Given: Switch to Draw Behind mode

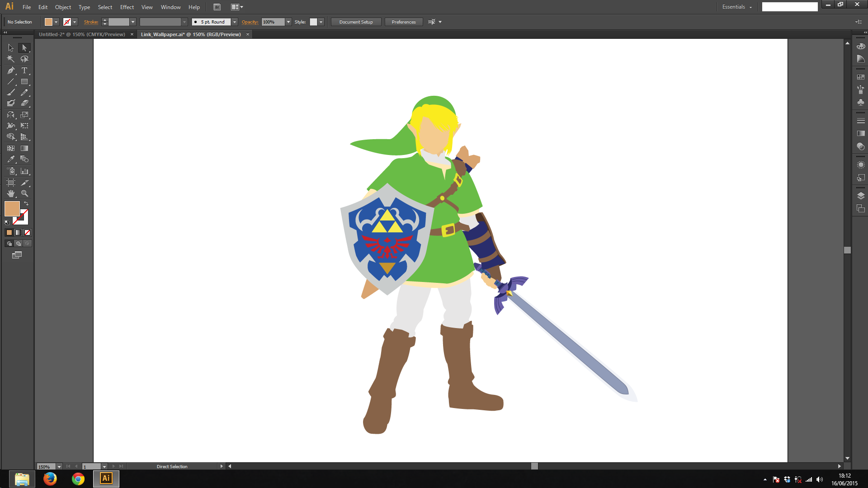Looking at the screenshot, I should 18,244.
